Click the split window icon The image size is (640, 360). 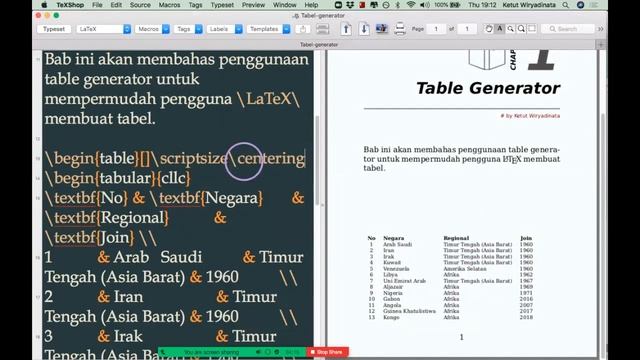point(322,29)
